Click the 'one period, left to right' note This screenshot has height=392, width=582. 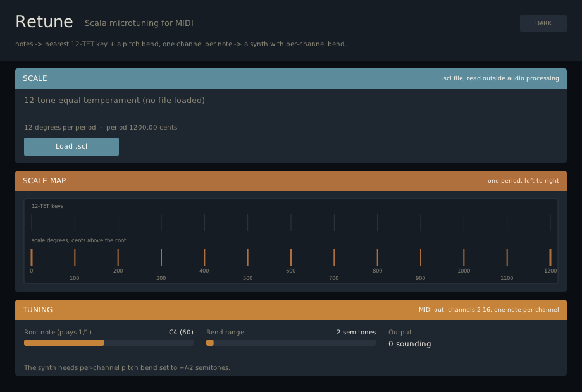coord(523,181)
